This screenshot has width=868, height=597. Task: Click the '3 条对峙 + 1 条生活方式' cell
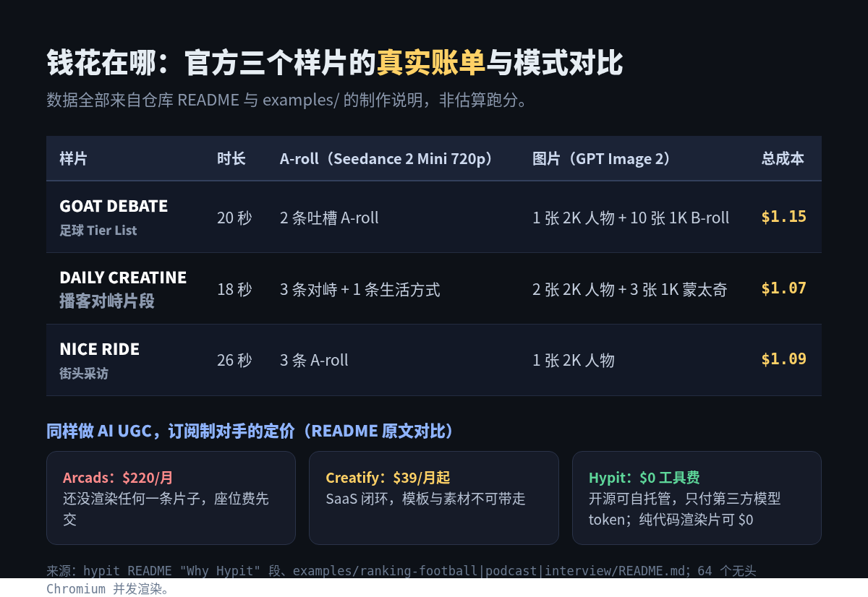point(360,289)
